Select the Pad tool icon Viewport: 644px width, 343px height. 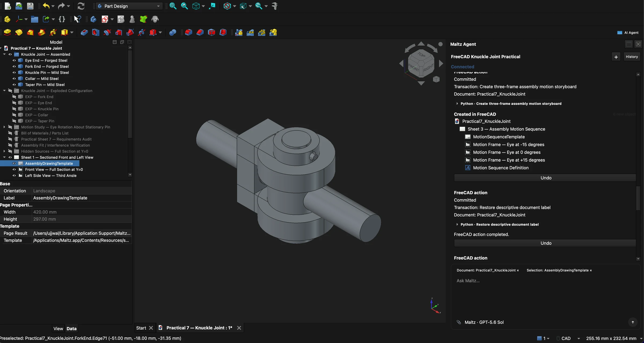pyautogui.click(x=7, y=32)
